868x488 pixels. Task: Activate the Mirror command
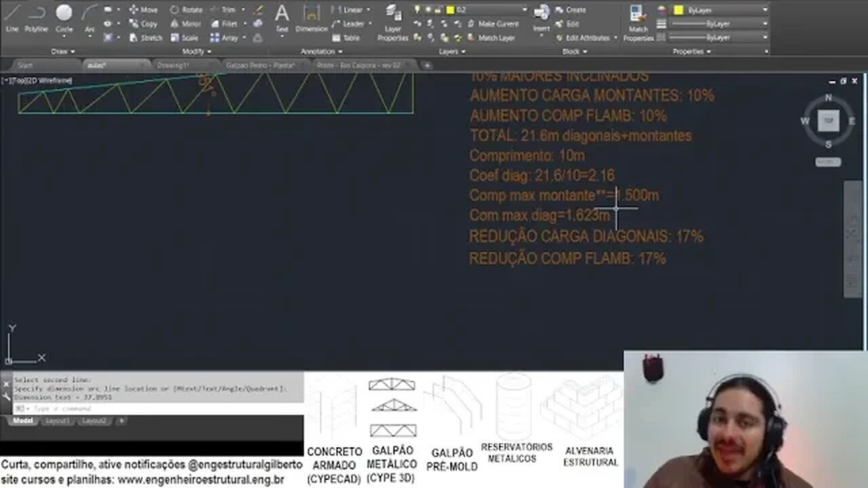point(185,24)
